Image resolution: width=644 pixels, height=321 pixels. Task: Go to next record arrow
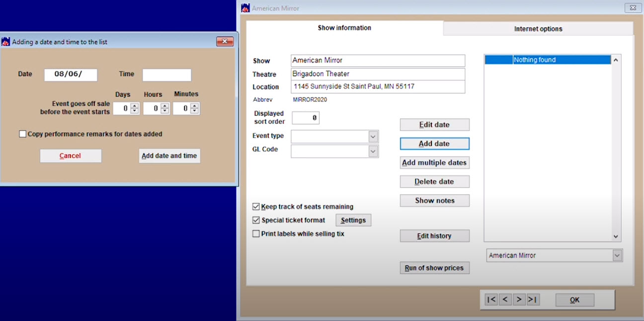pyautogui.click(x=519, y=300)
